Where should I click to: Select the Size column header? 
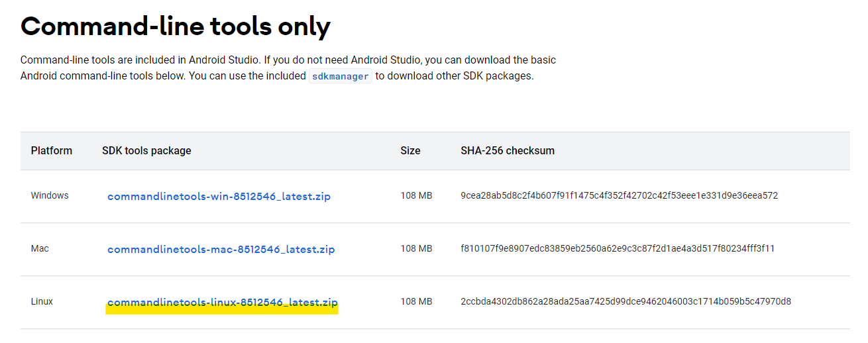click(410, 151)
